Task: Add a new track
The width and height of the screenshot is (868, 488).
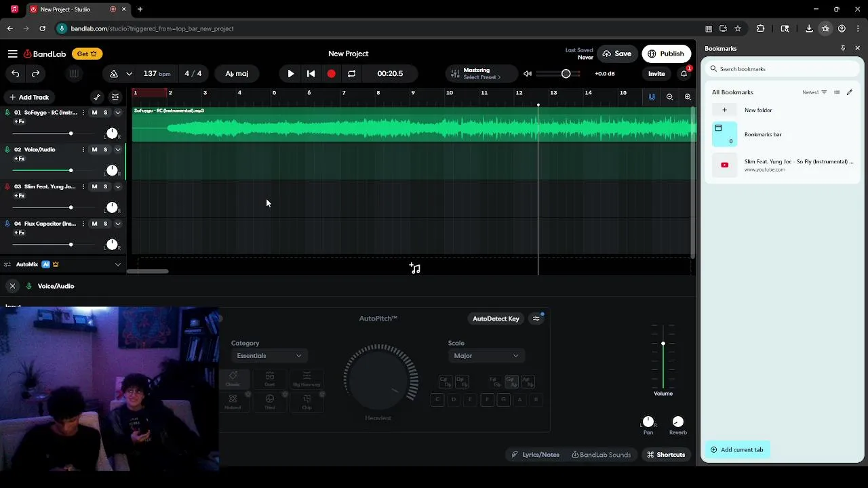Action: coord(29,97)
